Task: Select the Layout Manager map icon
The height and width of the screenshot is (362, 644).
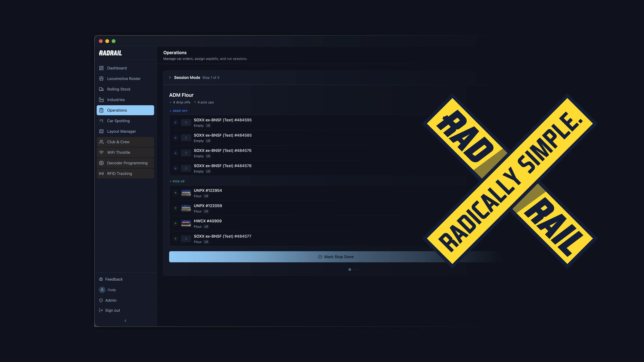Action: pos(101,131)
